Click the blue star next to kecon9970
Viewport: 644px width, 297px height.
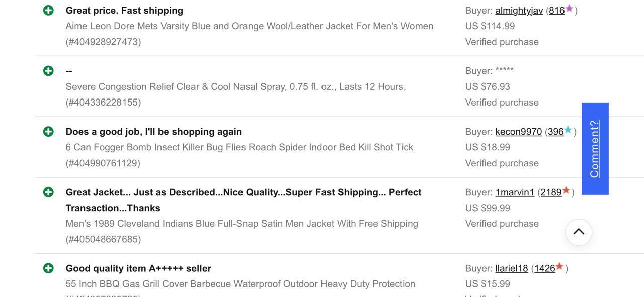(567, 130)
